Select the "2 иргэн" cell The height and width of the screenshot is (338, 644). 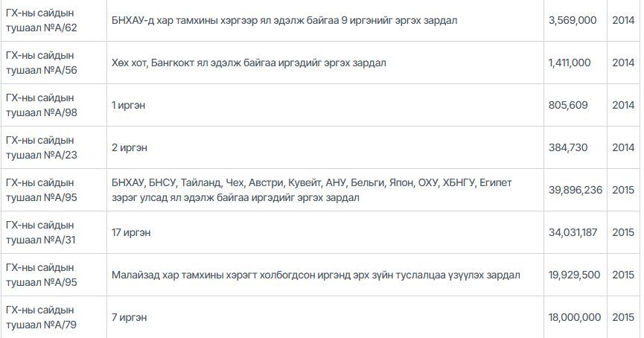click(x=129, y=148)
